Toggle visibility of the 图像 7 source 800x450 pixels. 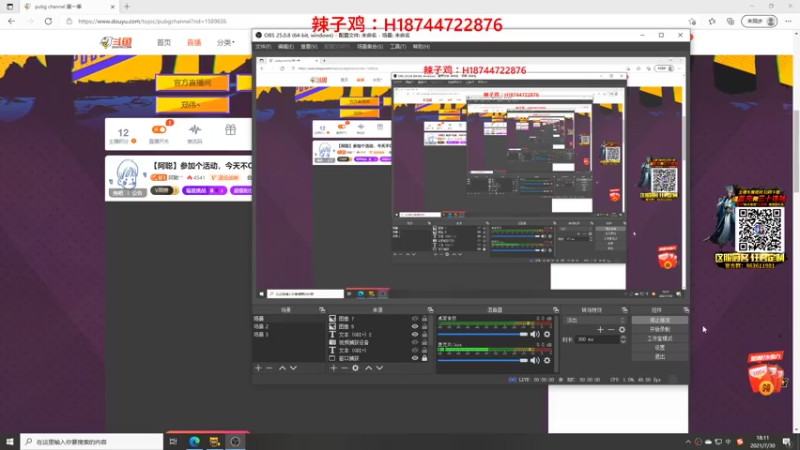[415, 318]
